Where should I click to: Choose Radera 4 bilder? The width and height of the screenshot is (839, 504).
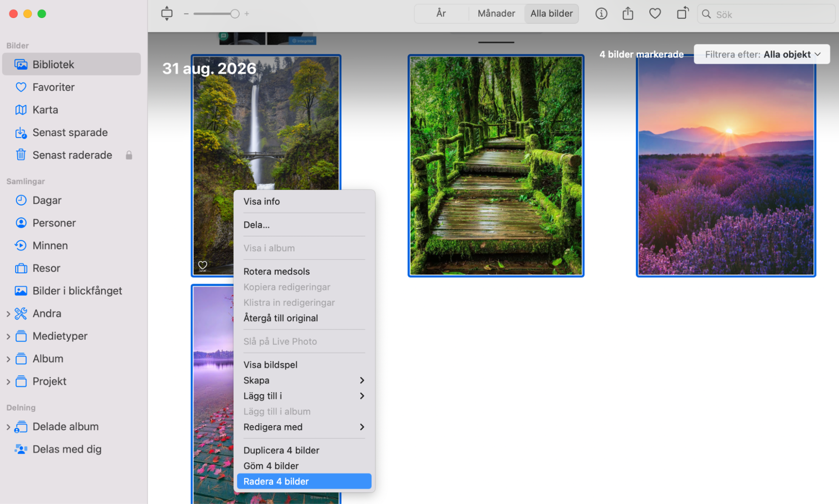click(304, 482)
